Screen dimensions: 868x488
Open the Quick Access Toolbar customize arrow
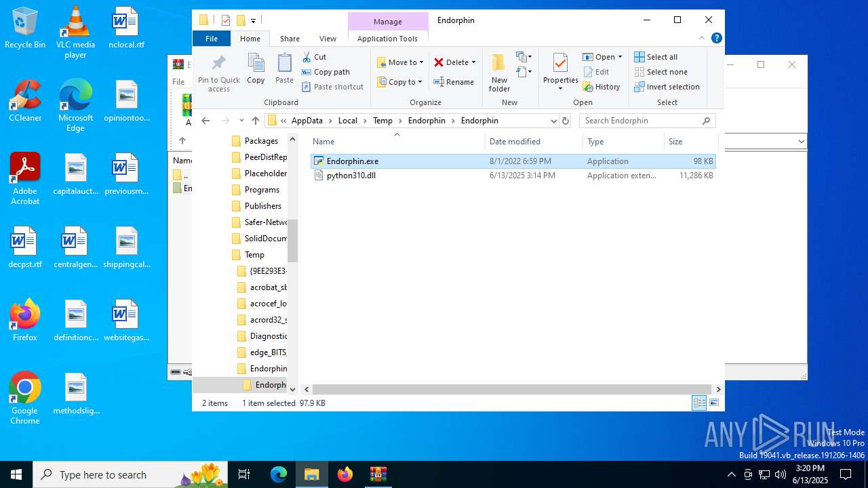click(x=253, y=20)
